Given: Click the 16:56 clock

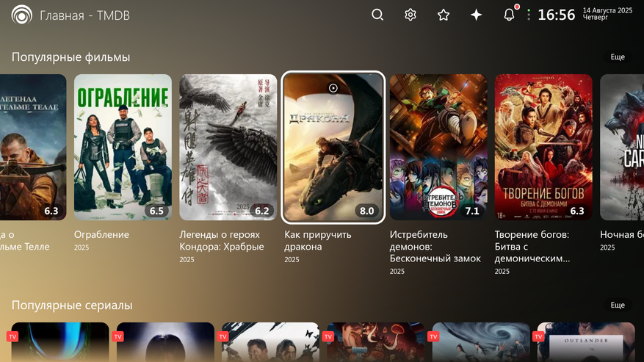Looking at the screenshot, I should click(x=556, y=15).
